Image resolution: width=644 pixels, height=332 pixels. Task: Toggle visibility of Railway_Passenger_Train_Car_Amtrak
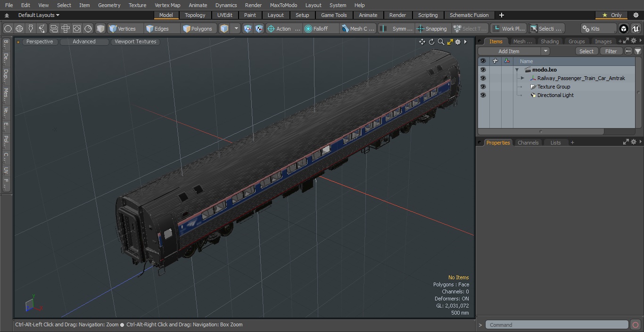tap(483, 78)
